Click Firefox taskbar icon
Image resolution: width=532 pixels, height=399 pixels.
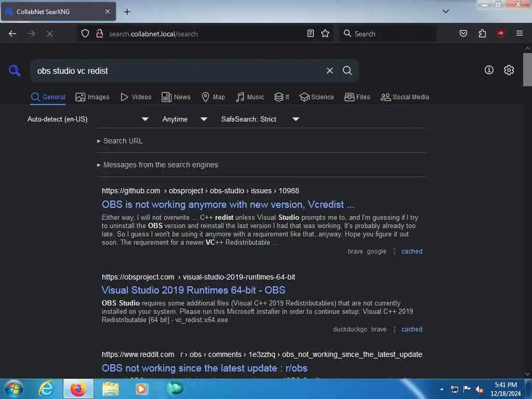pyautogui.click(x=78, y=389)
